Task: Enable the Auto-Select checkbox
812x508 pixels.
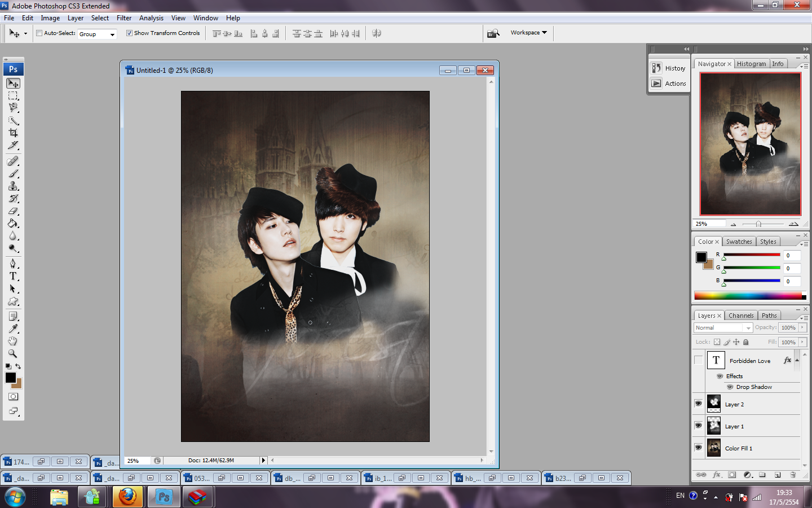Action: pyautogui.click(x=39, y=33)
